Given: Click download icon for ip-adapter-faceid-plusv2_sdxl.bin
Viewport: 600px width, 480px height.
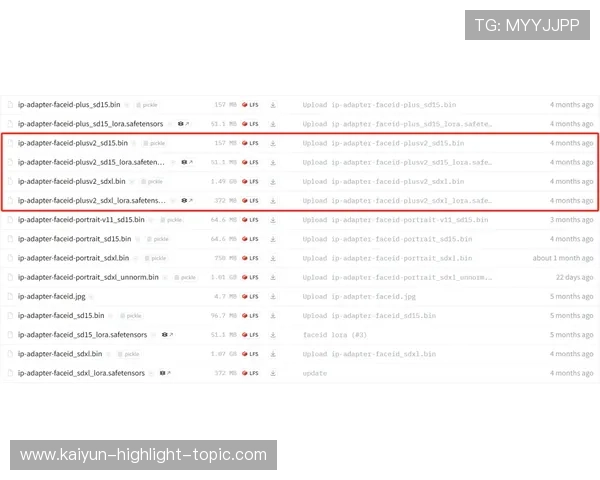Looking at the screenshot, I should tap(272, 181).
